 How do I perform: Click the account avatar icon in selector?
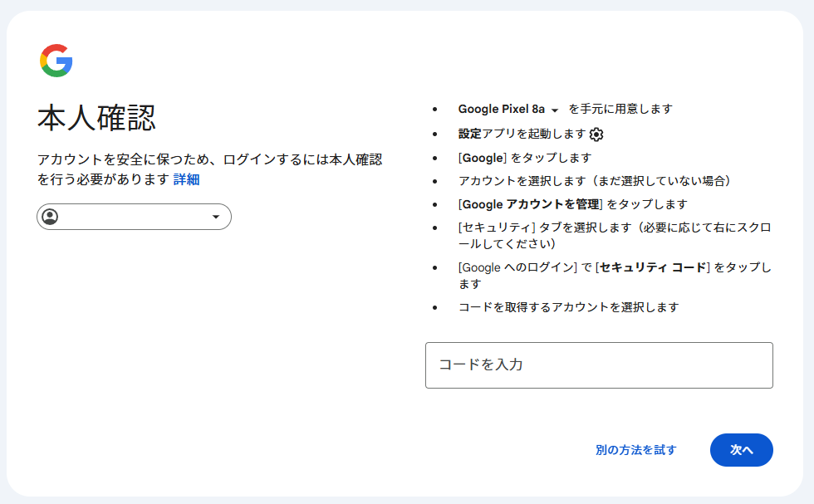[51, 217]
